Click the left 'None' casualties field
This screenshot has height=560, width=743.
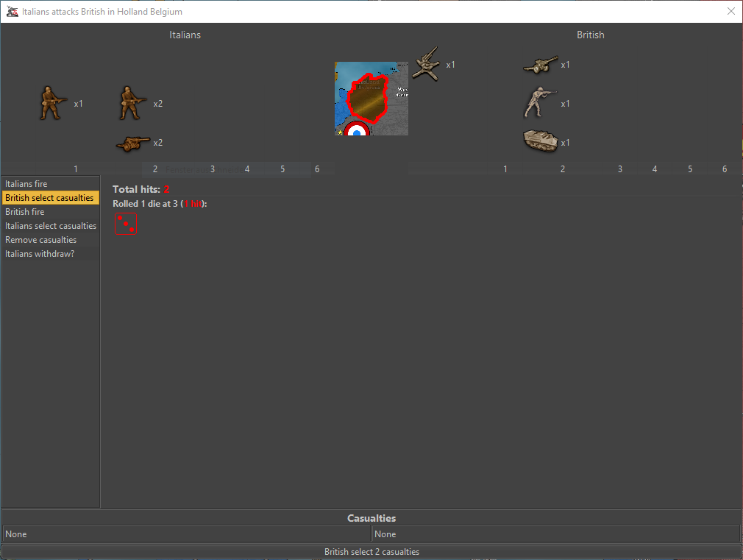coord(185,534)
